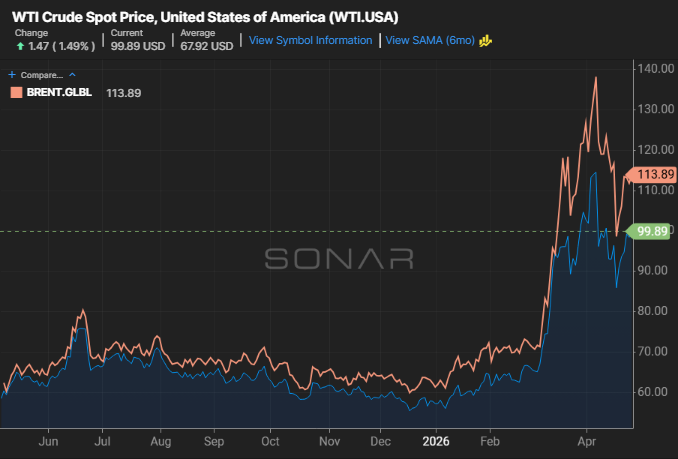Click the WTI Crude Spot Price title
The image size is (678, 459).
pyautogui.click(x=205, y=17)
